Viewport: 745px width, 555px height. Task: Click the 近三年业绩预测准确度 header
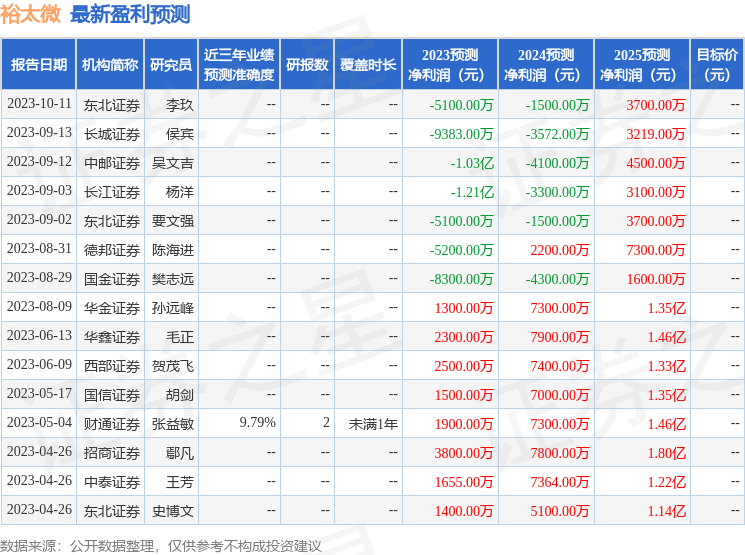point(239,65)
